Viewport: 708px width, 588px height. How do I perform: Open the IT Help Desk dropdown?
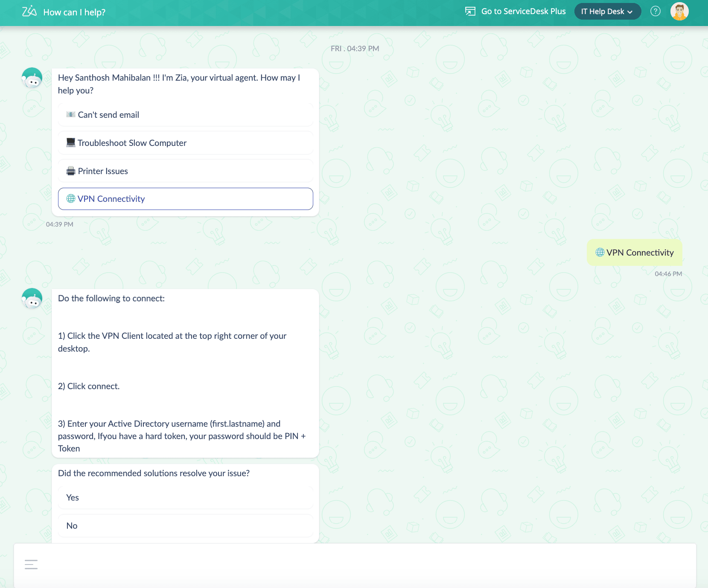603,12
